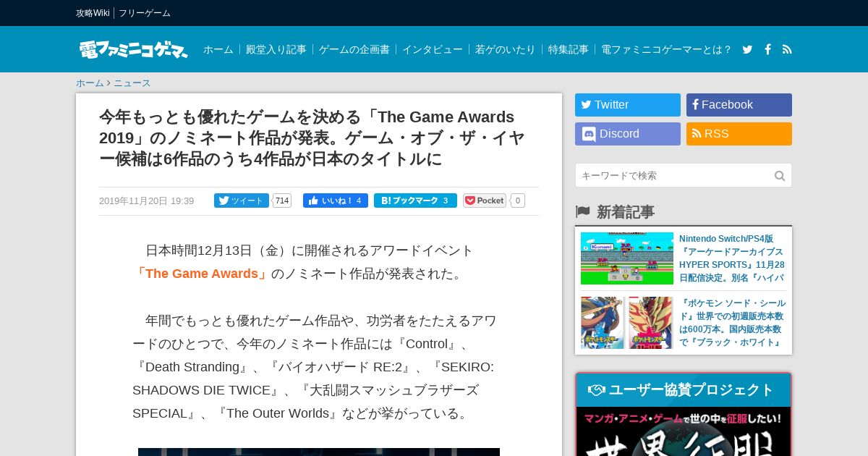Click the 世界征服 project banner image
868x456 pixels.
(x=684, y=431)
